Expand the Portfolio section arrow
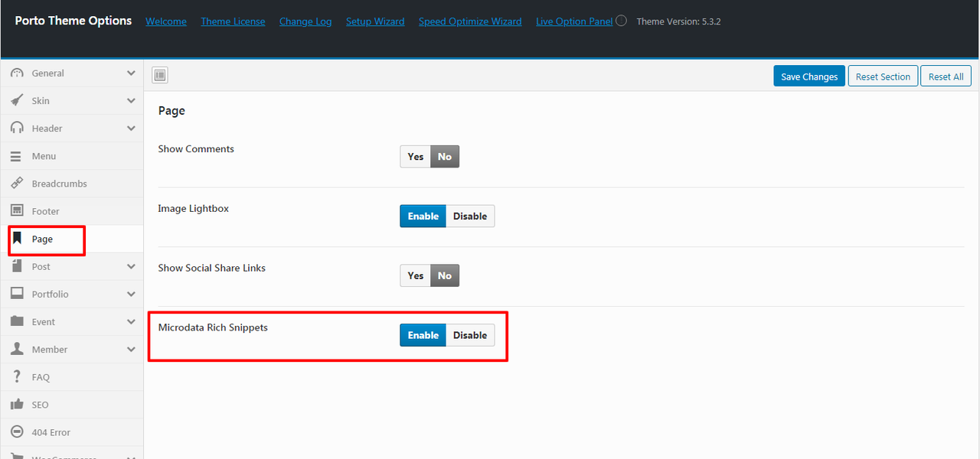 (131, 295)
